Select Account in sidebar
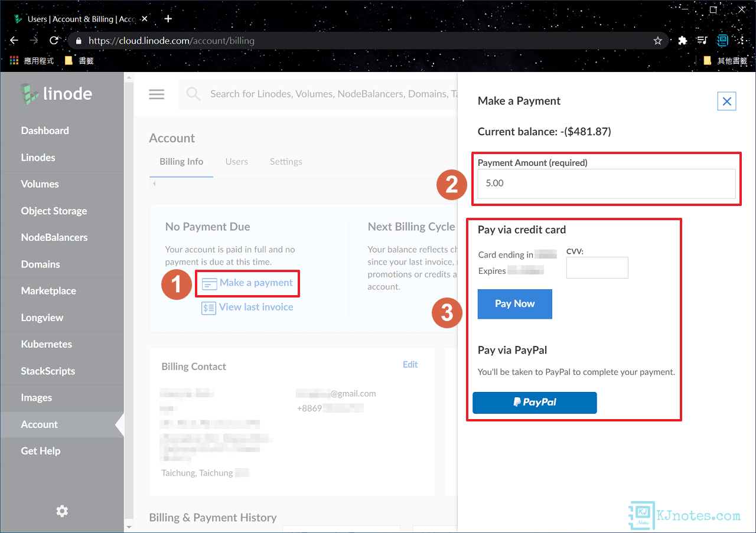756x533 pixels. click(x=62, y=424)
